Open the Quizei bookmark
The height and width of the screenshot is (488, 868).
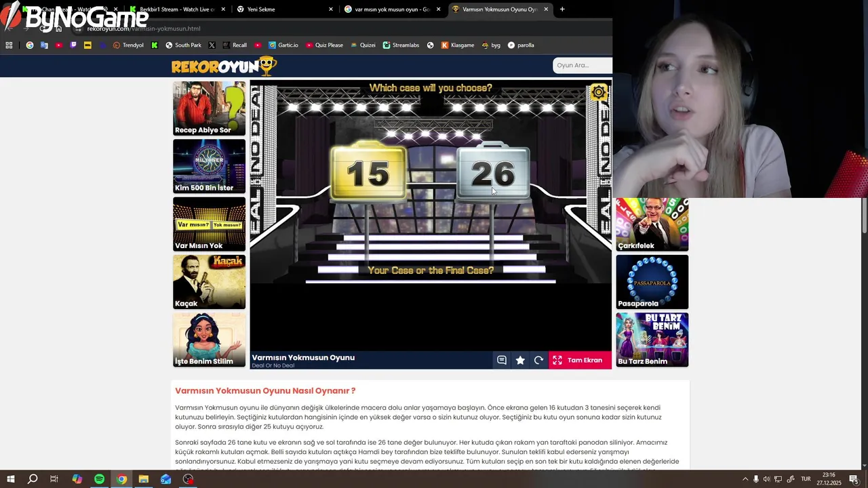click(x=363, y=45)
